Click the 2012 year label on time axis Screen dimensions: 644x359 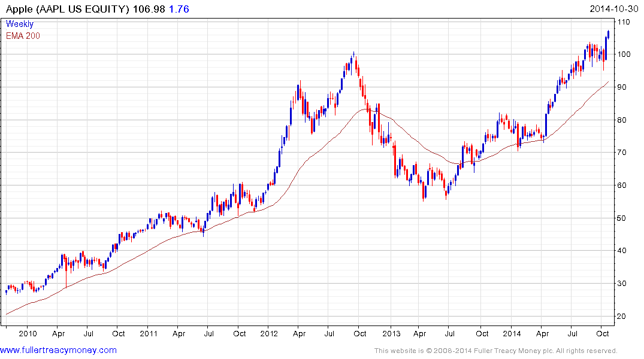click(269, 333)
